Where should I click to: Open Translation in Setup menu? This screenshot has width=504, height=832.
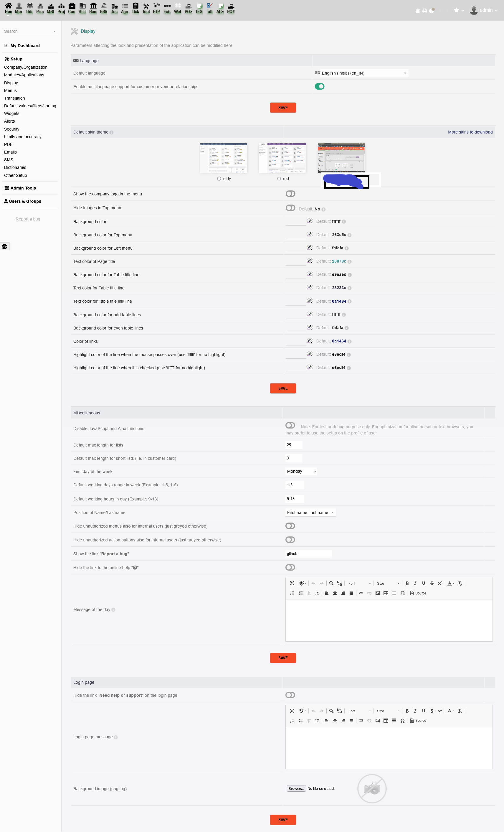[x=14, y=98]
